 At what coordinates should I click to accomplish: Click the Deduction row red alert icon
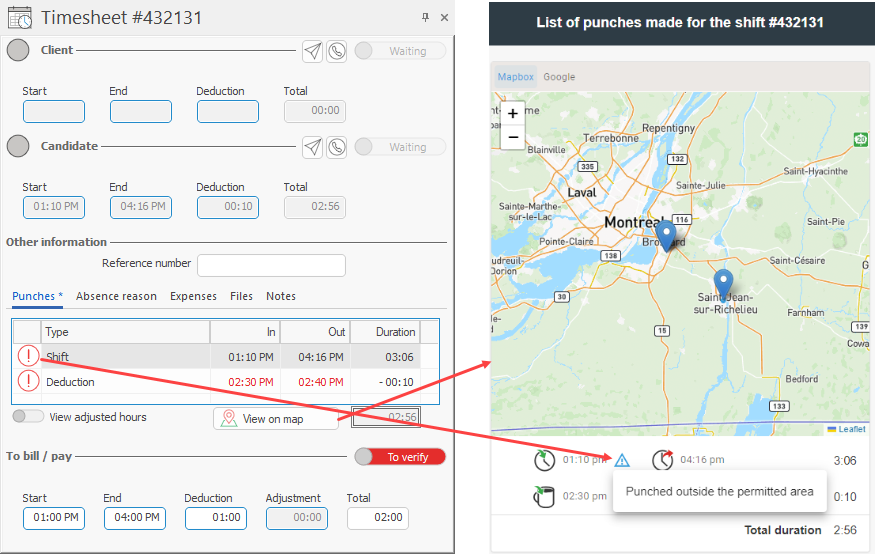pos(27,381)
